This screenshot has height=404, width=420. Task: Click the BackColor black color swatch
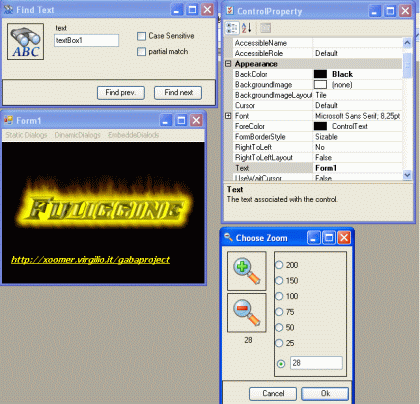pyautogui.click(x=320, y=74)
